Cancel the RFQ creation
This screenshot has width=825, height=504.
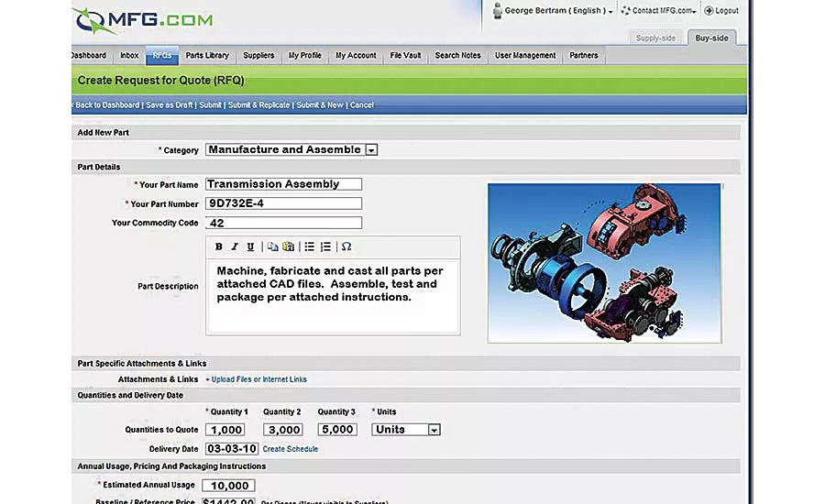click(x=362, y=105)
